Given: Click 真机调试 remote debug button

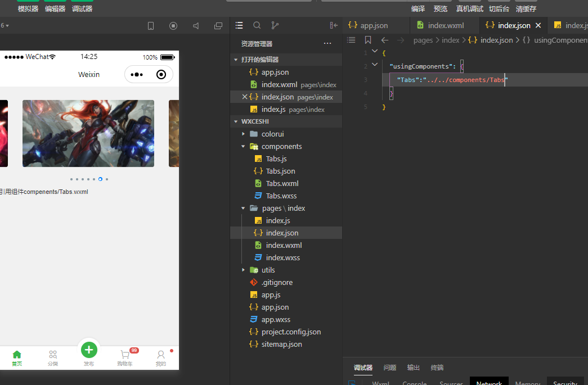Looking at the screenshot, I should pos(469,8).
